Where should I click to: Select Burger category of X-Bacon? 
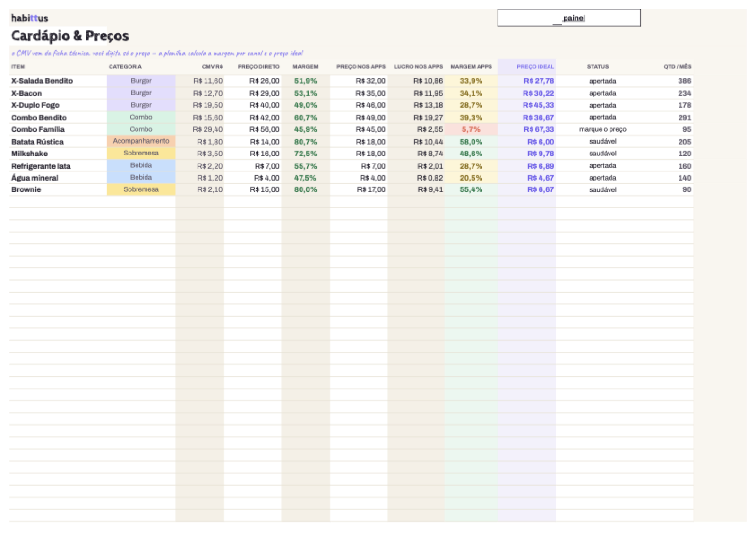141,93
